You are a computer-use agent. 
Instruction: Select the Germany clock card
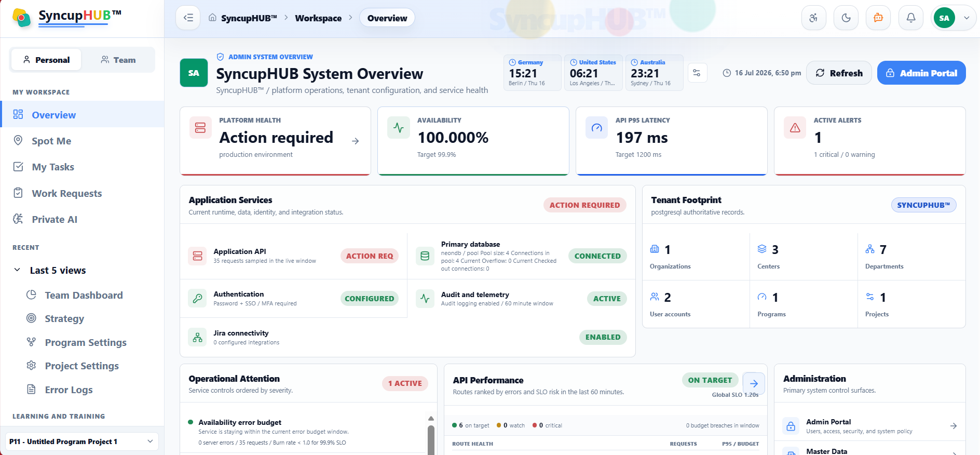point(532,73)
